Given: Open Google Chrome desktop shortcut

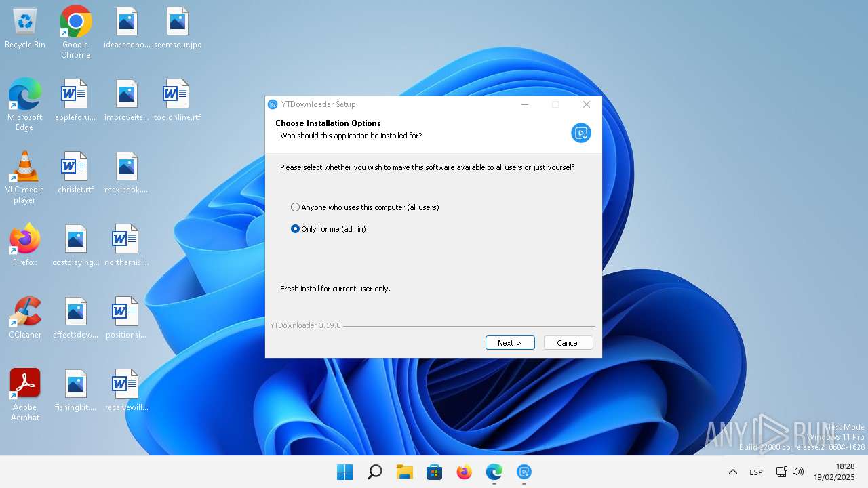Looking at the screenshot, I should tap(75, 33).
